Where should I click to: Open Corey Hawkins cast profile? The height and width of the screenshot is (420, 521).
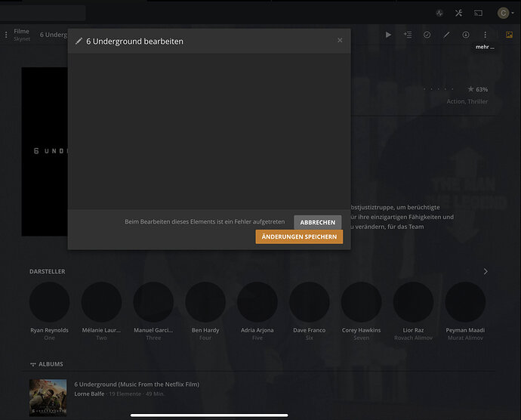coord(361,302)
